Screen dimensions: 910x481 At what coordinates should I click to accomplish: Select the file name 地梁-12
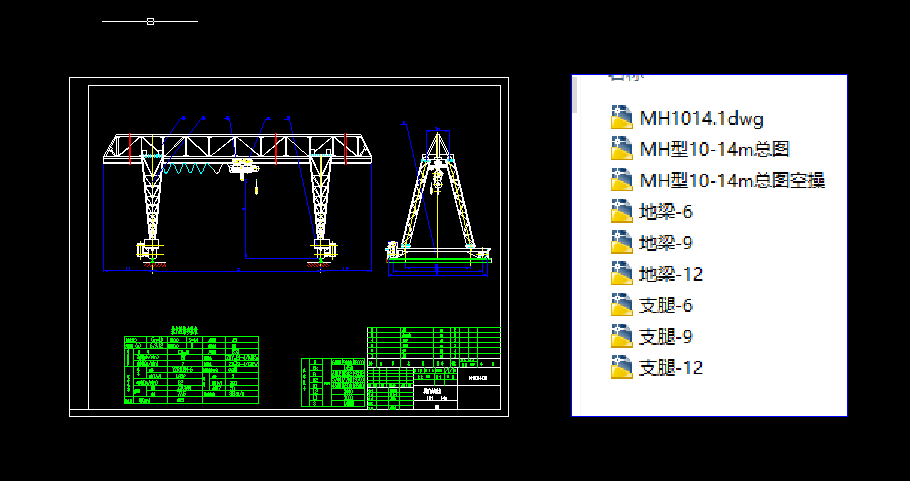coord(671,274)
